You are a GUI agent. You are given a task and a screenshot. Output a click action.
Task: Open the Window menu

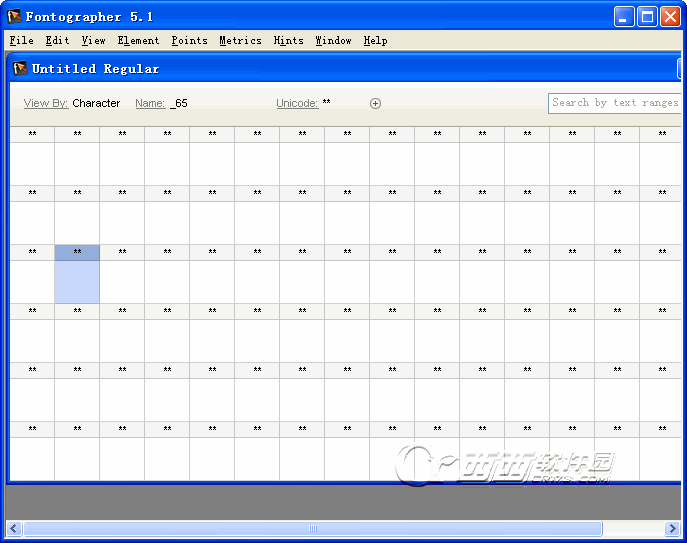[x=333, y=40]
